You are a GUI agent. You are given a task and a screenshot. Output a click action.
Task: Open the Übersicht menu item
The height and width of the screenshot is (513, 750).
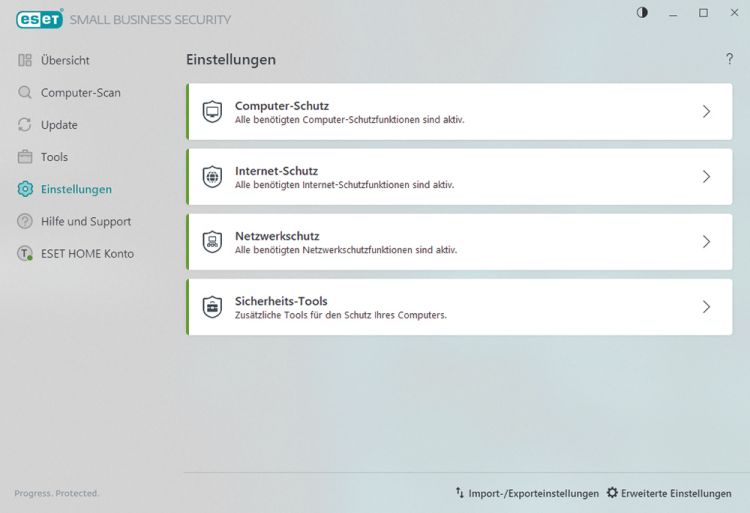[65, 60]
